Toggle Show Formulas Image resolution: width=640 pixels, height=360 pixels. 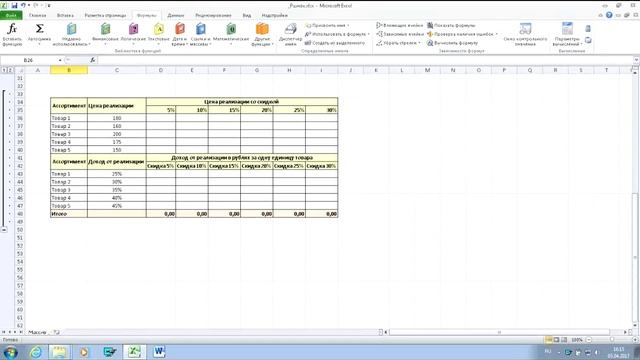tap(451, 25)
